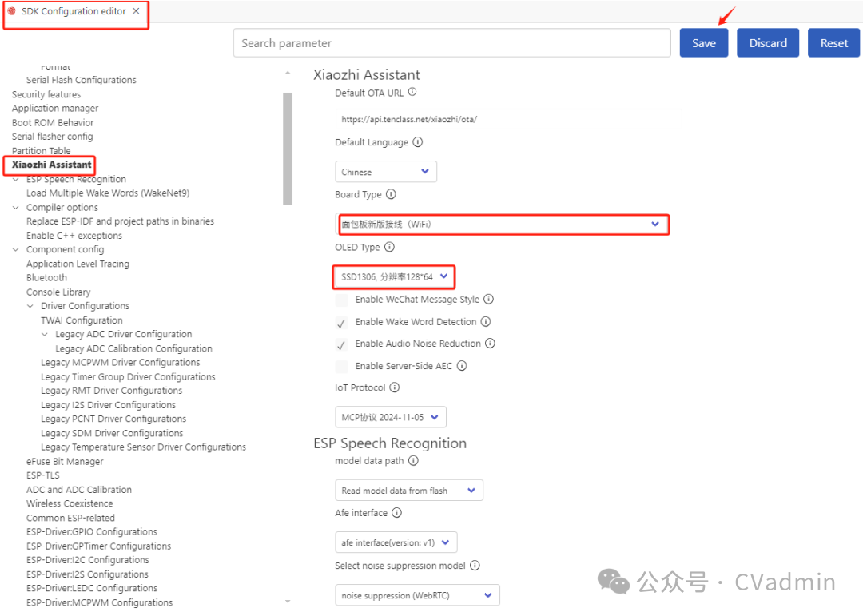Image resolution: width=863 pixels, height=616 pixels.
Task: Toggle Enable Server-Side AEC checkbox
Action: (x=342, y=367)
